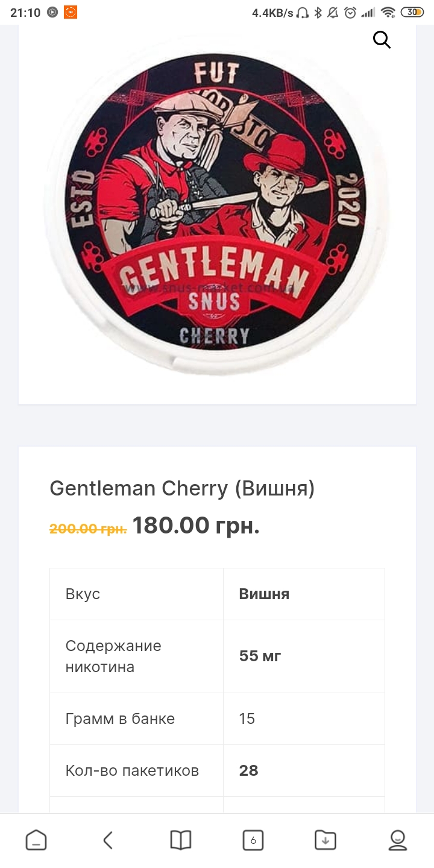
Task: Open the downloads folder icon
Action: pyautogui.click(x=325, y=840)
